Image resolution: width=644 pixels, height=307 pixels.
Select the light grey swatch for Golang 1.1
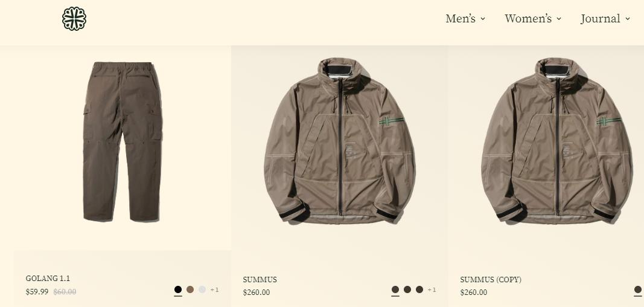(x=202, y=289)
